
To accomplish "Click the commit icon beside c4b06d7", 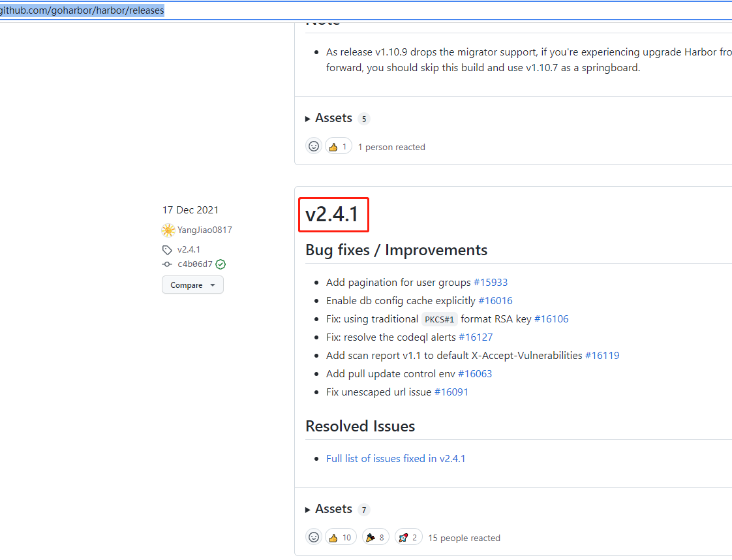I will [166, 264].
